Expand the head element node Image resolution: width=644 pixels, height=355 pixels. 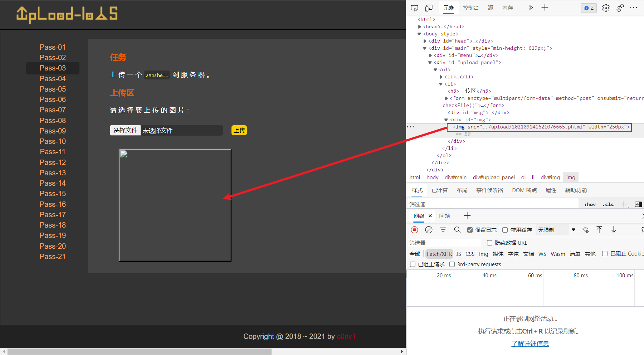tap(420, 27)
